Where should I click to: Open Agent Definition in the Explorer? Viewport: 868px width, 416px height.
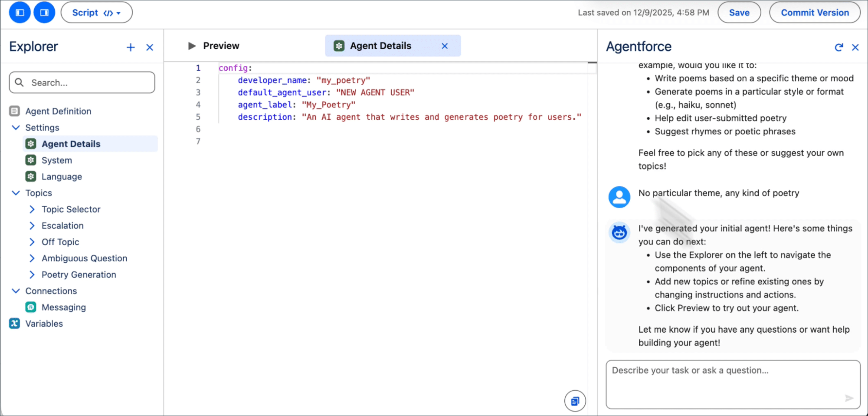pos(58,111)
